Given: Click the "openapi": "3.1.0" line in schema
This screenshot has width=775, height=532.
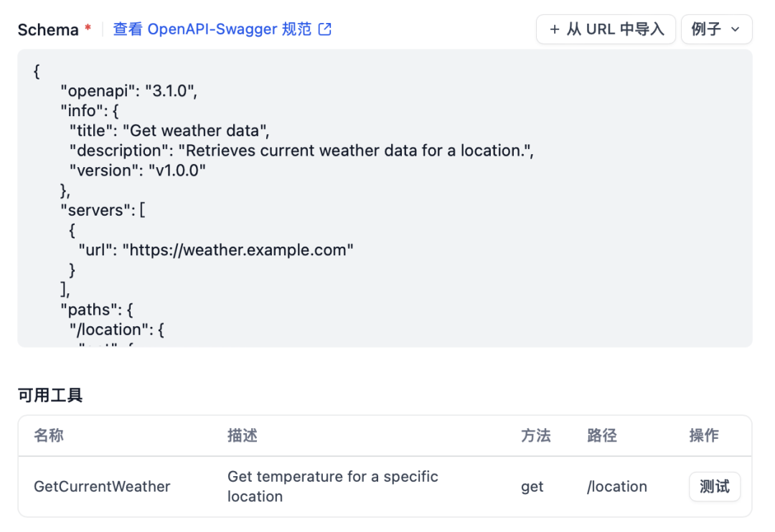Looking at the screenshot, I should tap(129, 91).
